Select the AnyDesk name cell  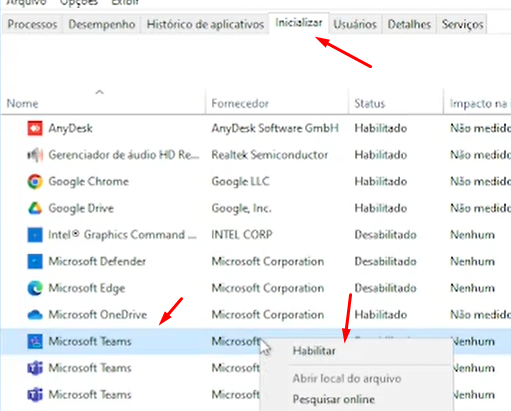[70, 128]
